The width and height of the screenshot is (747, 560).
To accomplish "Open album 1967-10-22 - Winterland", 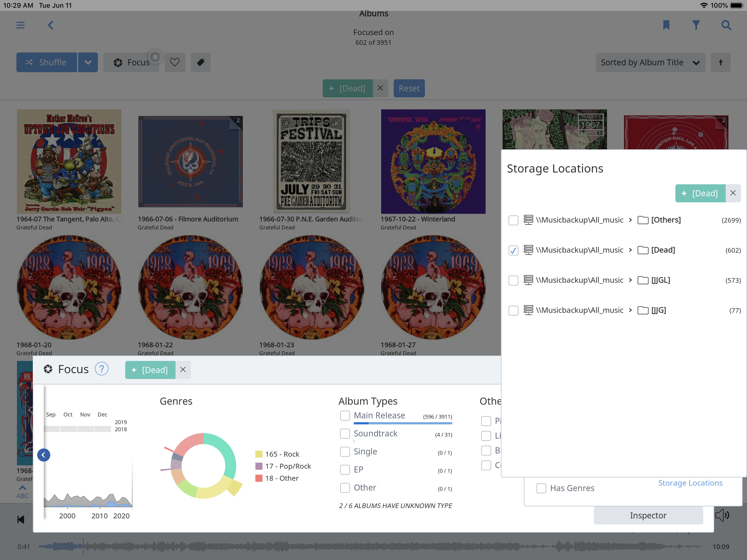I will point(433,161).
